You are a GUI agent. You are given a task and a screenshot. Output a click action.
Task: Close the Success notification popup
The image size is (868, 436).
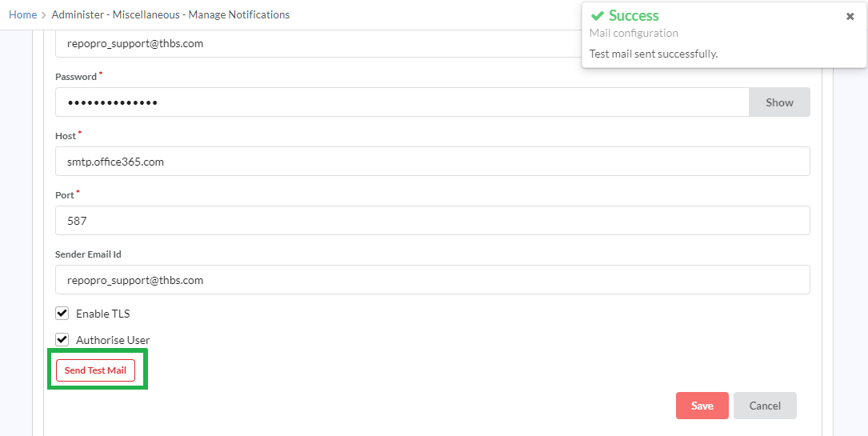pos(850,16)
